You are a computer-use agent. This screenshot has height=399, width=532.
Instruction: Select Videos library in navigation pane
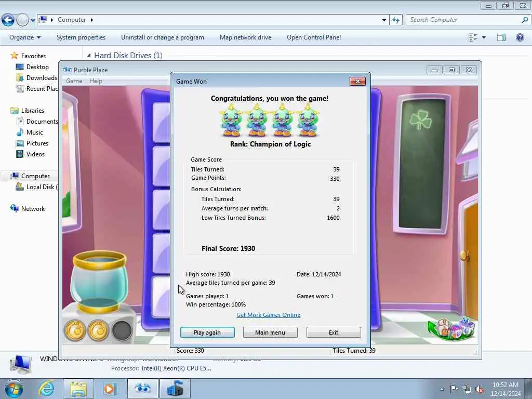pos(35,154)
